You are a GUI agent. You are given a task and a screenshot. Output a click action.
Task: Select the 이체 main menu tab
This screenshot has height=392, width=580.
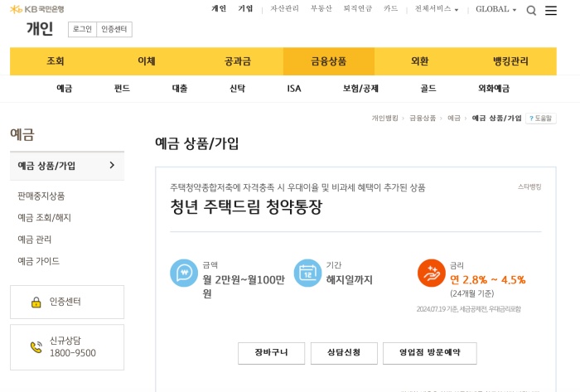147,61
